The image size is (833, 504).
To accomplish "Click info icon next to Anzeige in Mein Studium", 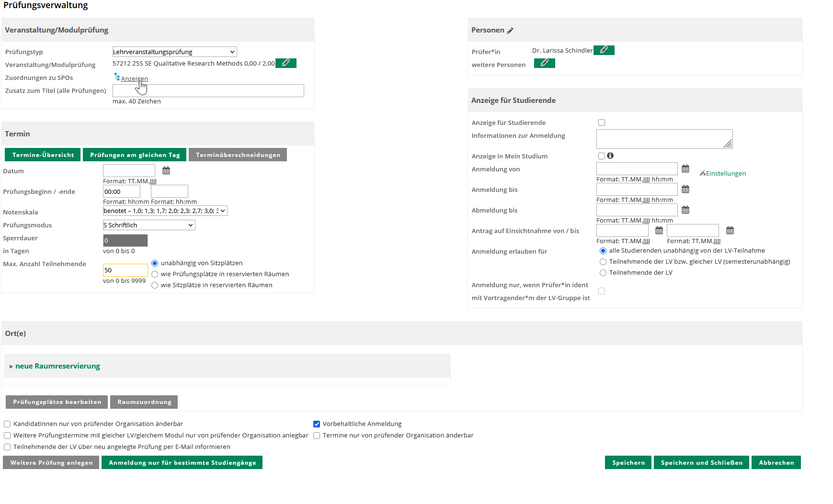I will point(610,156).
